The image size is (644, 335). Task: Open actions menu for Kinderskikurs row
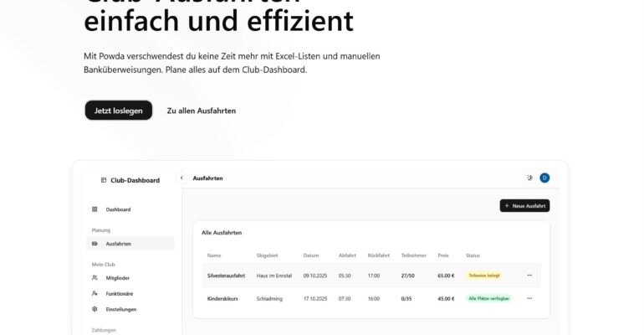click(x=529, y=298)
